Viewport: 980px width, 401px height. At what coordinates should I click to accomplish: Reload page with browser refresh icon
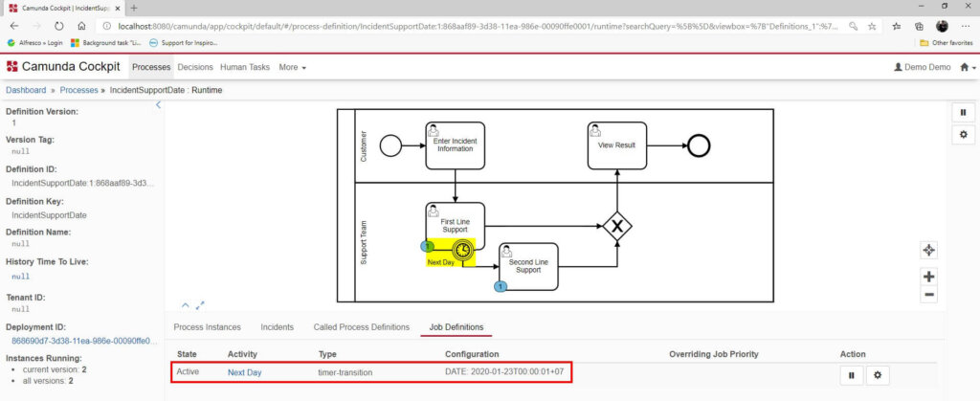[58, 26]
